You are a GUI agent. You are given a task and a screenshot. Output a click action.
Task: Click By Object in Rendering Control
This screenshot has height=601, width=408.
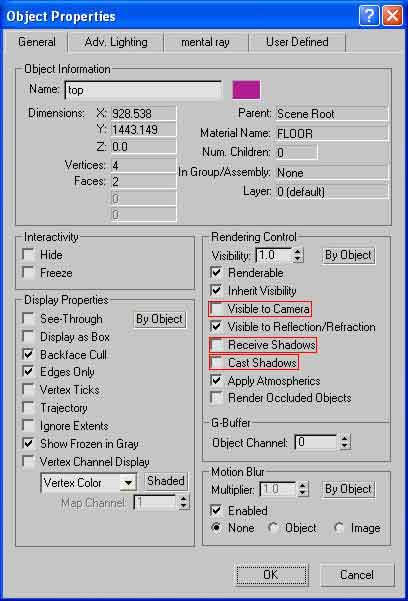click(x=348, y=255)
